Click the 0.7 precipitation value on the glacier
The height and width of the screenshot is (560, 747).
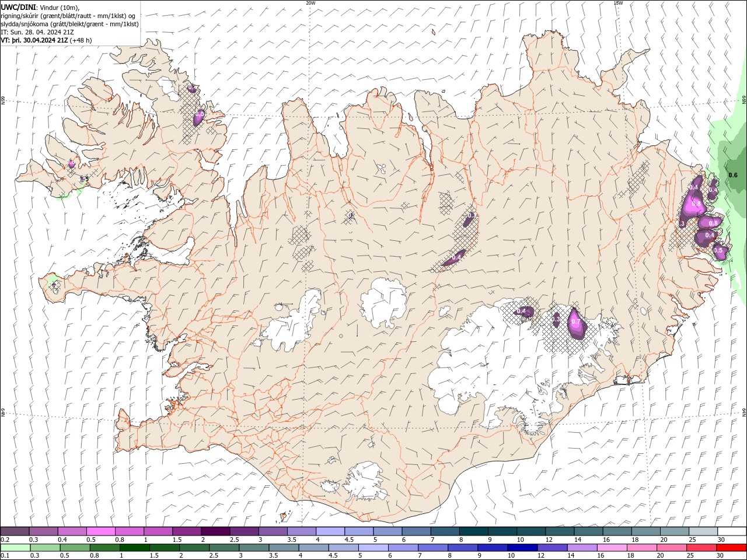tap(576, 321)
